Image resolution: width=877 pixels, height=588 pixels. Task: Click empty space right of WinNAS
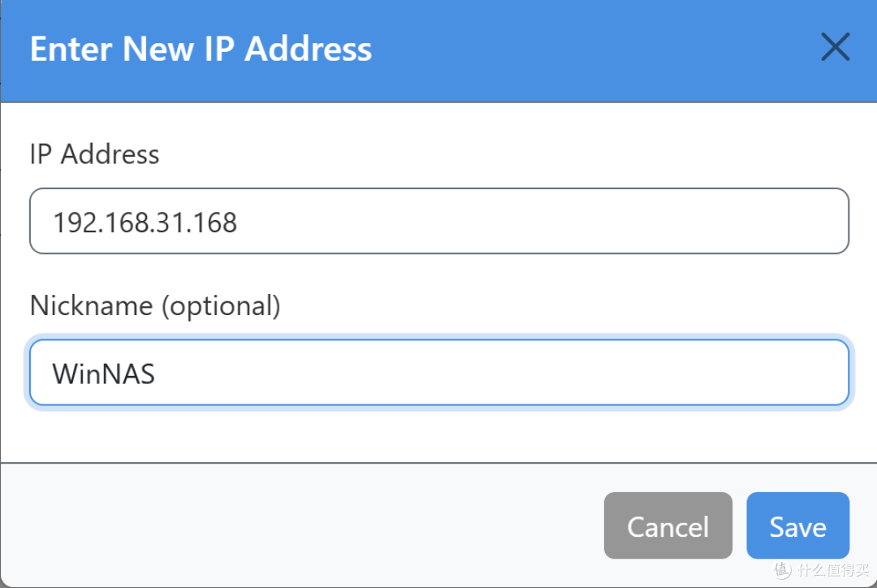click(x=503, y=373)
